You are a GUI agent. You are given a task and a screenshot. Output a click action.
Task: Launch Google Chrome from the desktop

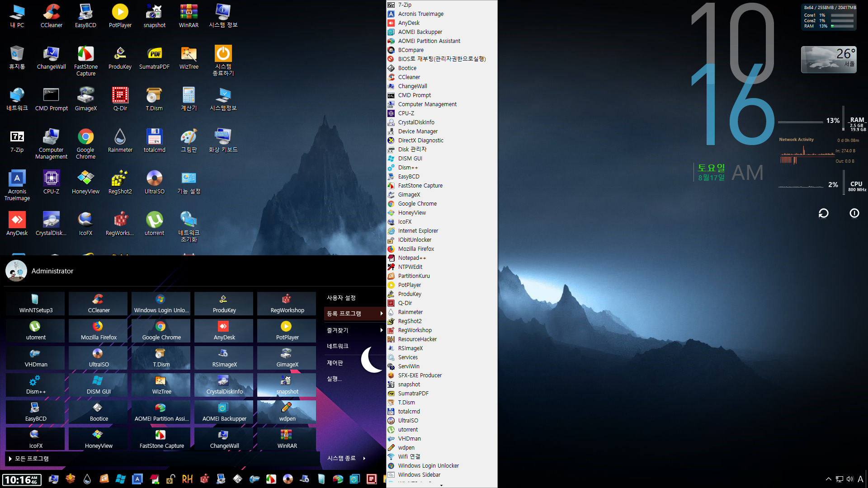pyautogui.click(x=85, y=144)
